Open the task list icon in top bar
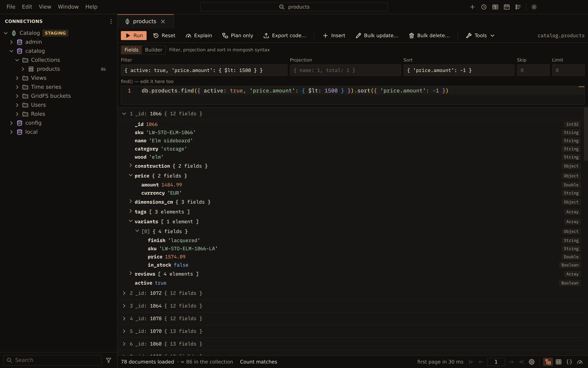 518,7
